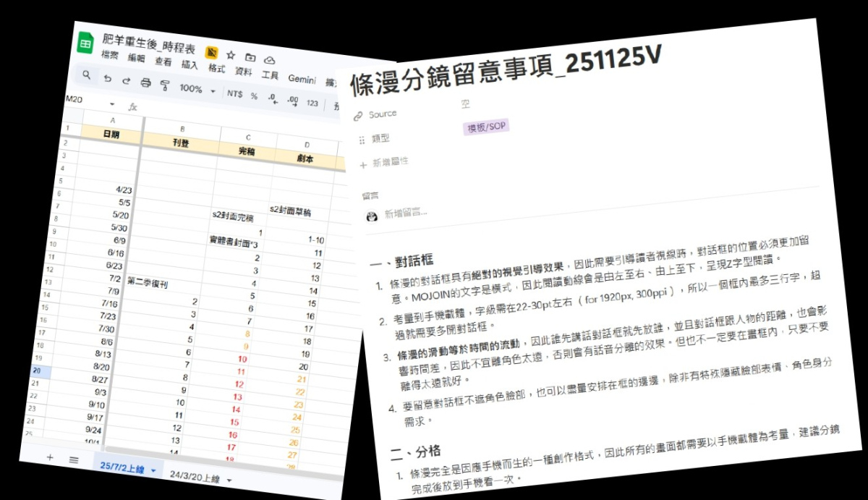Open the all sheets list icon
868x500 pixels.
(73, 459)
